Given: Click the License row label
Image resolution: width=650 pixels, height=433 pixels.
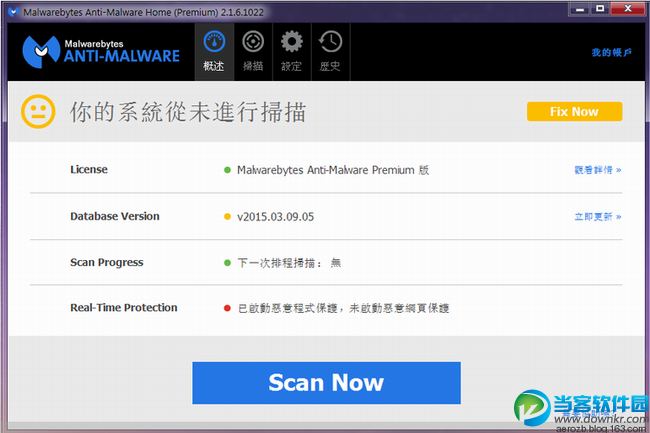Looking at the screenshot, I should (89, 169).
